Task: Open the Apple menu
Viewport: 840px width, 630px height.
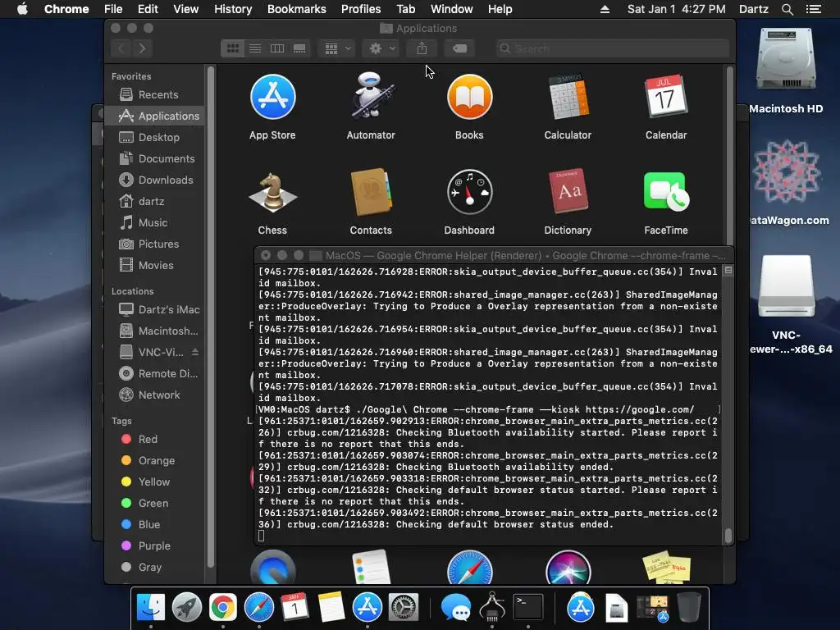Action: click(22, 9)
